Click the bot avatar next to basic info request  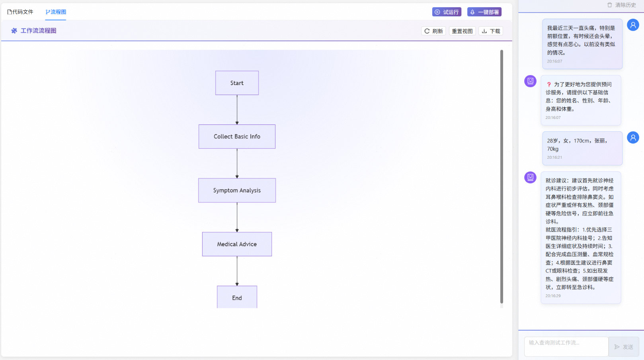click(x=530, y=81)
